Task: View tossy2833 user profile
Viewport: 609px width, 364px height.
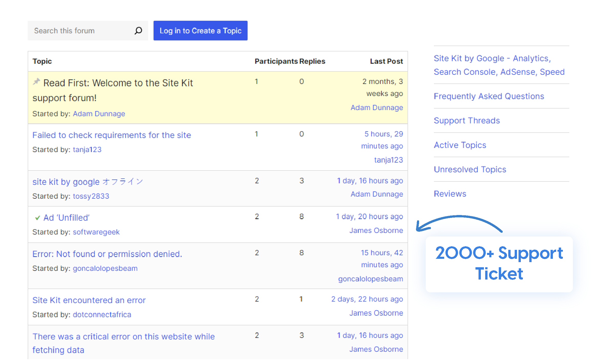Action: click(91, 196)
